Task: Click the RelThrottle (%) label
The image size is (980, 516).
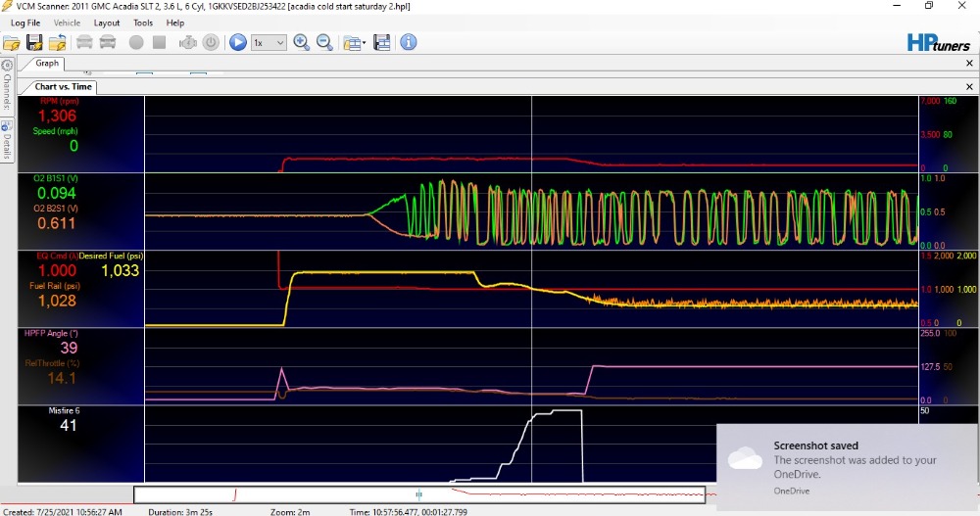Action: pos(53,363)
